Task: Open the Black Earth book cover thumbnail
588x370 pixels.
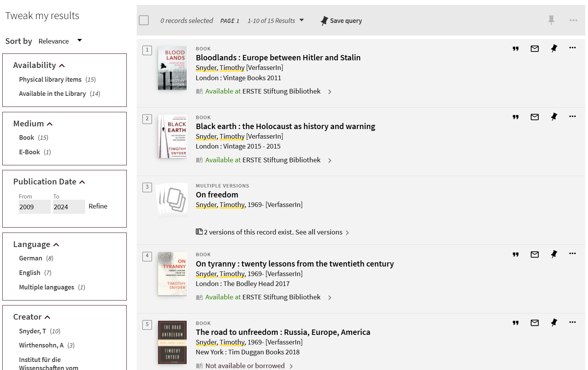Action: 172,136
